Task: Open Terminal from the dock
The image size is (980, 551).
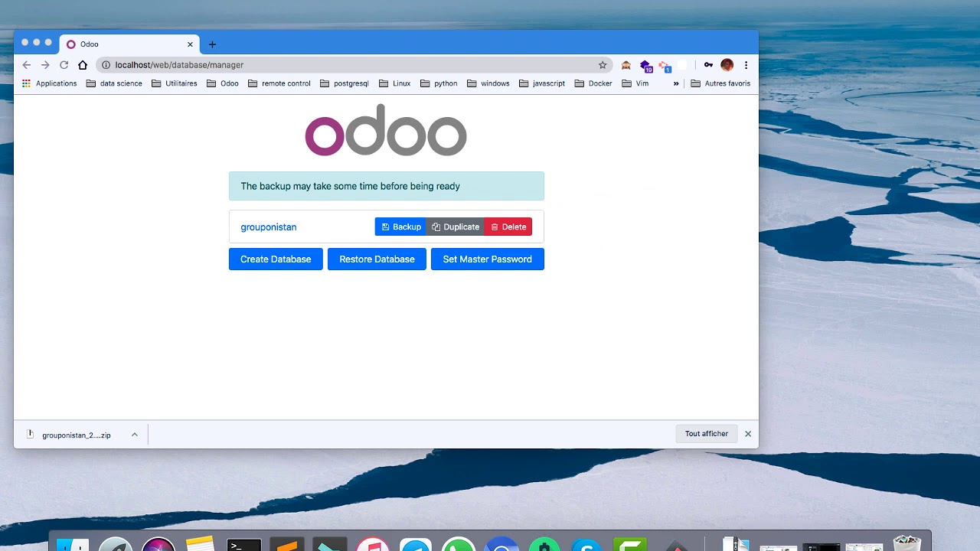Action: coord(244,544)
